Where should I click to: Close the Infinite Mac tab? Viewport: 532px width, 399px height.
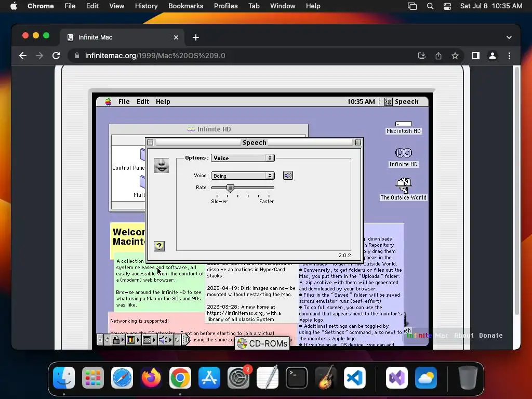click(176, 37)
